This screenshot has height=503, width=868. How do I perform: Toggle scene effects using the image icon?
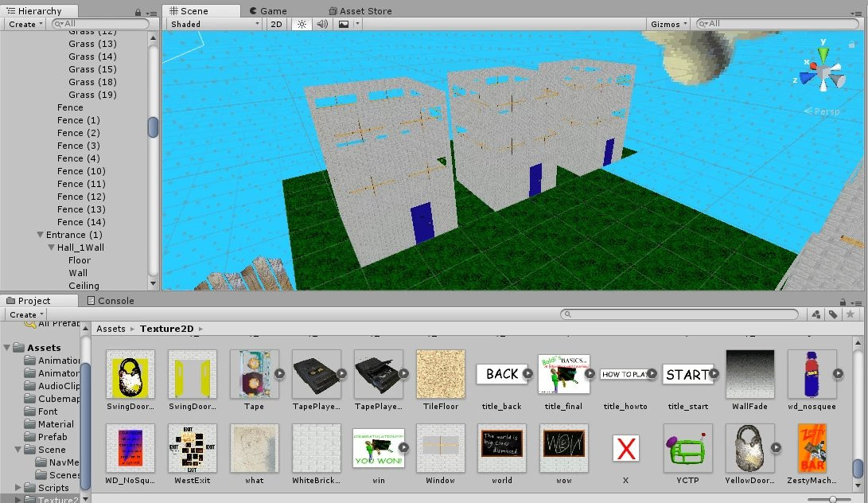click(344, 24)
